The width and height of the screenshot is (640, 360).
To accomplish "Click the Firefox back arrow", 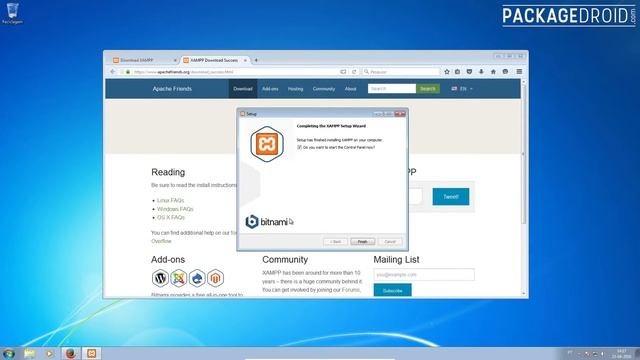I will point(113,72).
